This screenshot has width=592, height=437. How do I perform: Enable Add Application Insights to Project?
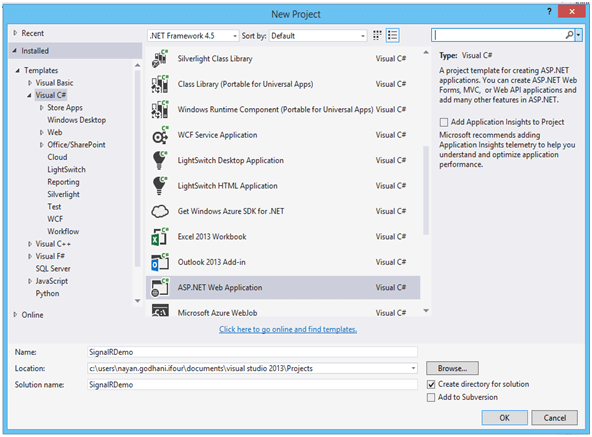tap(444, 122)
